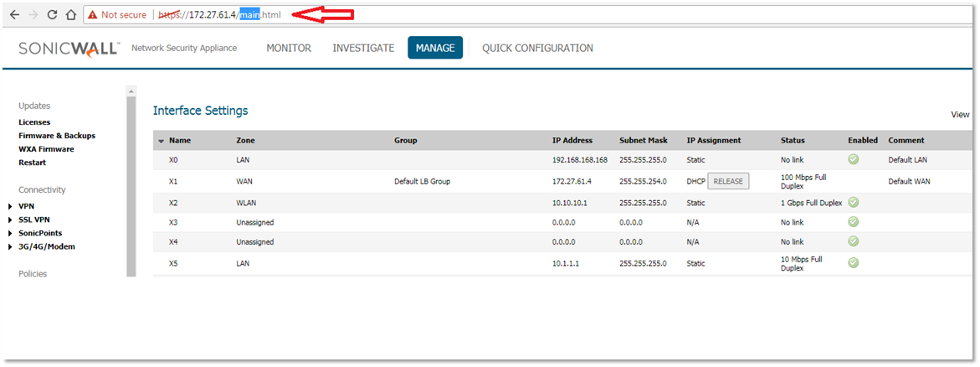980x367 pixels.
Task: Click the IP Address column header
Action: [572, 141]
